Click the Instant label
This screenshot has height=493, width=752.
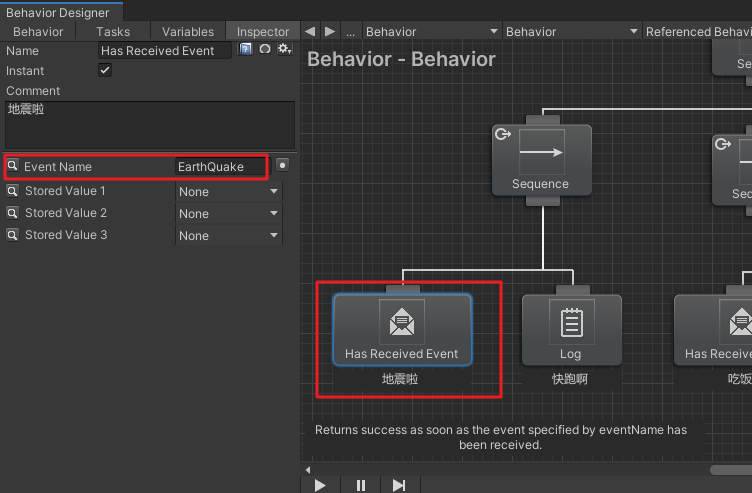coord(25,70)
